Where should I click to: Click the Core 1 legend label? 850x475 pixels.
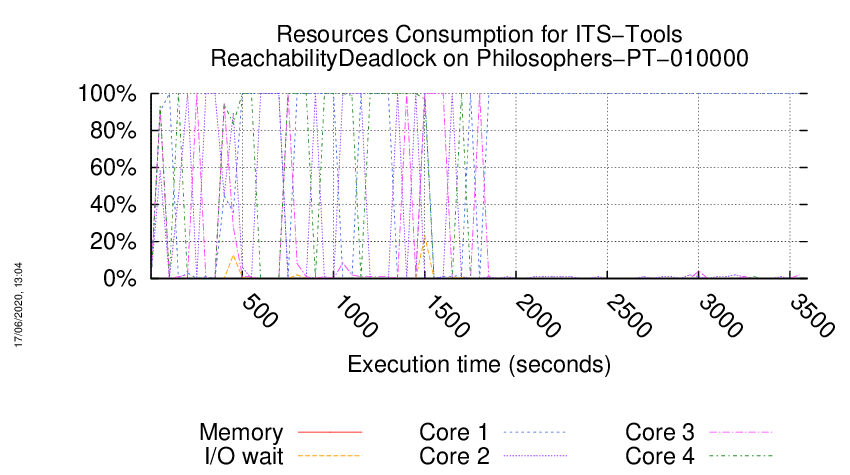454,432
